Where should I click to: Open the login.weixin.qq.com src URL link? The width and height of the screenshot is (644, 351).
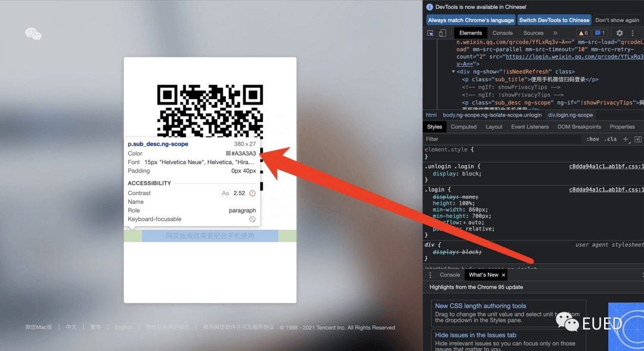pyautogui.click(x=574, y=57)
